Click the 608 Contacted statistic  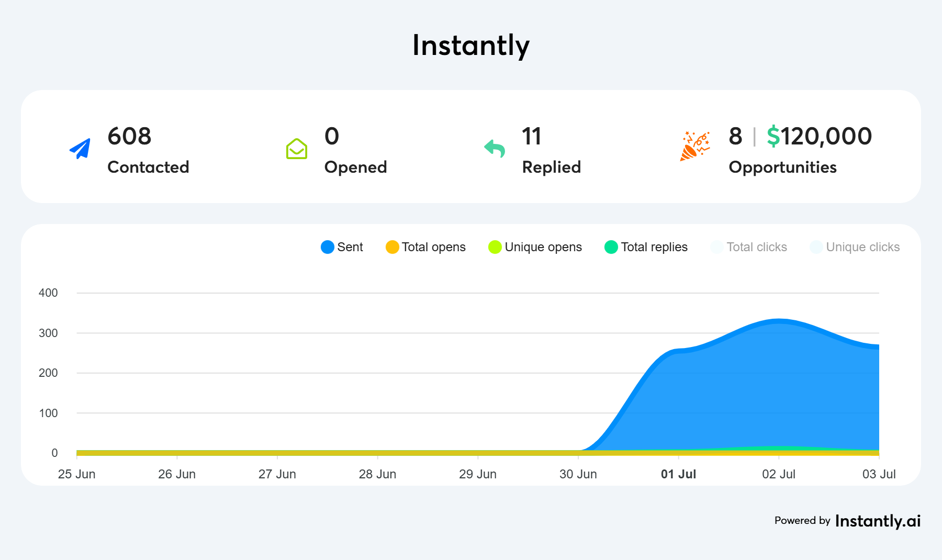[129, 137]
